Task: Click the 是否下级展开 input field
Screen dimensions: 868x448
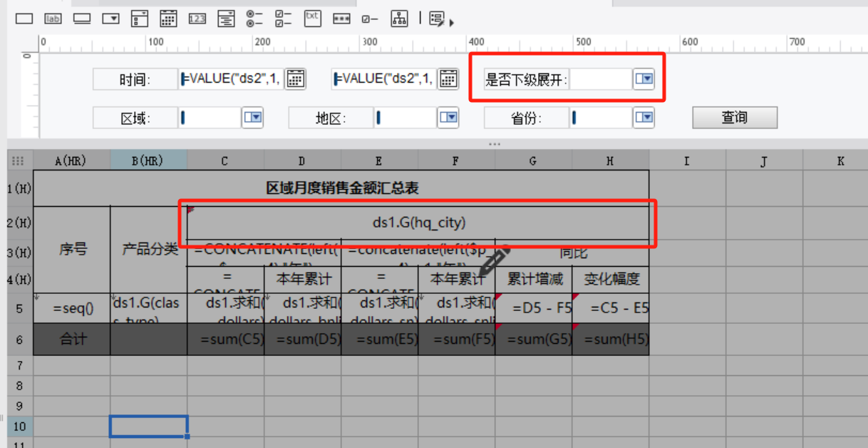Action: pos(601,78)
